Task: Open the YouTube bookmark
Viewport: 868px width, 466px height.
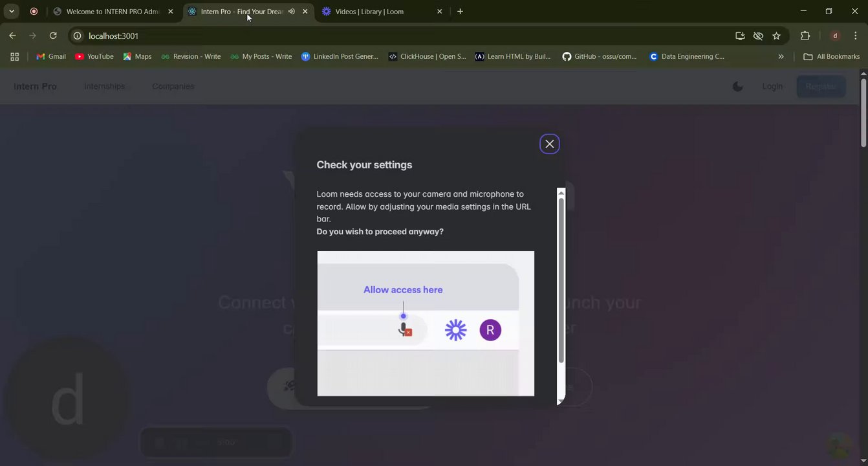Action: pos(94,56)
